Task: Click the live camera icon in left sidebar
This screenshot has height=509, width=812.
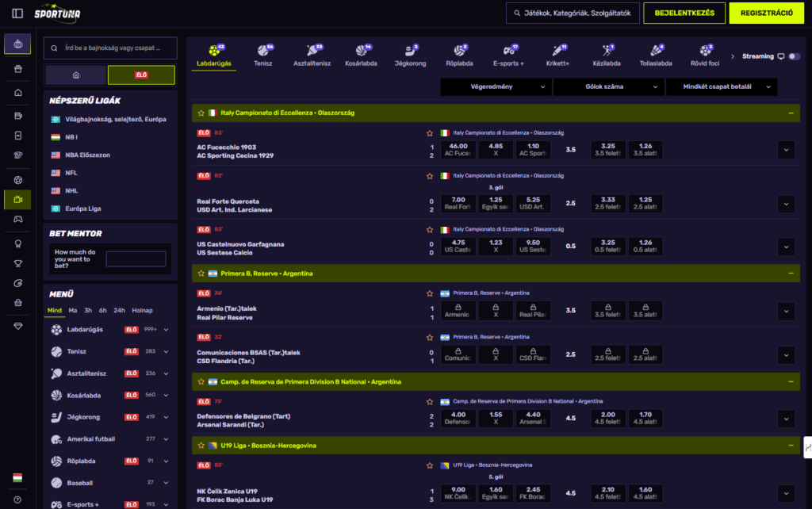Action: [17, 199]
